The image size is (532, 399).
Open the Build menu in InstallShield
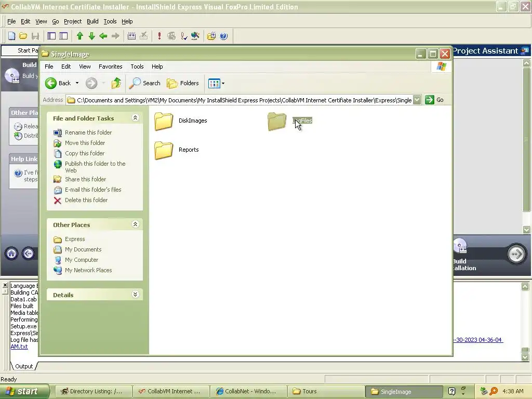pyautogui.click(x=92, y=21)
